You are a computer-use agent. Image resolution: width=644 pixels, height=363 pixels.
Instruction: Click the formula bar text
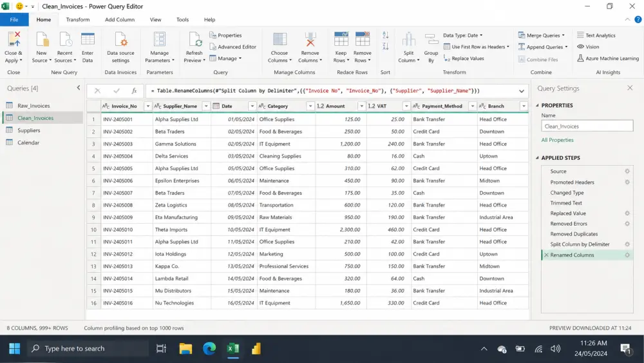pos(315,91)
